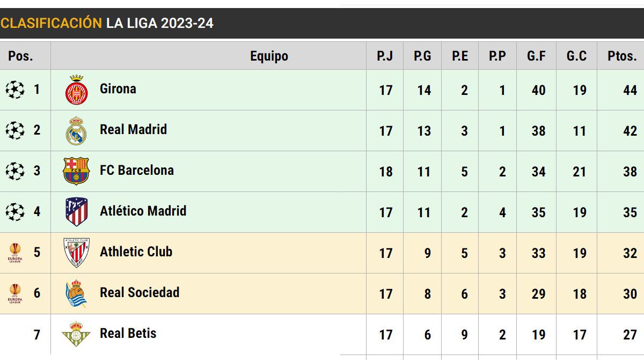644x362 pixels.
Task: Click the Real Betis club crest
Action: pos(76,334)
